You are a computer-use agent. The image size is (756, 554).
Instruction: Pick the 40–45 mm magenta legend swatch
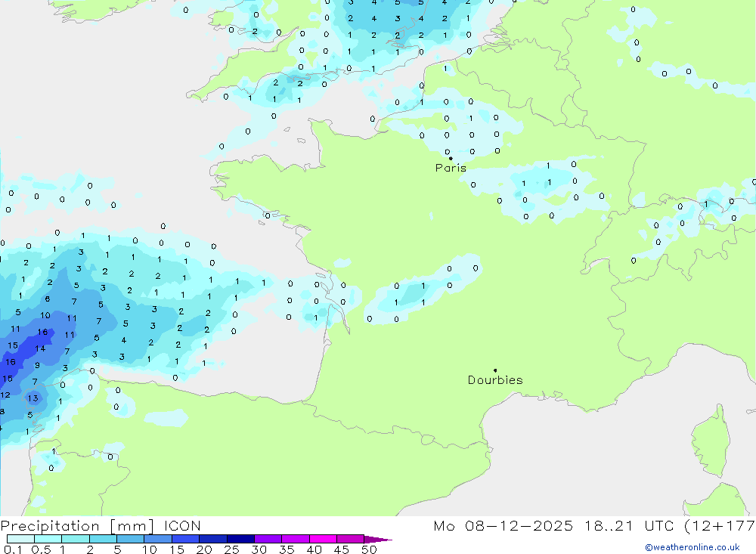[x=323, y=539]
